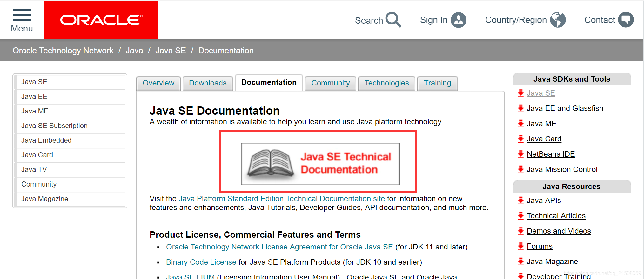This screenshot has height=279, width=644.
Task: Open Java Embedded sidebar item
Action: tap(71, 140)
